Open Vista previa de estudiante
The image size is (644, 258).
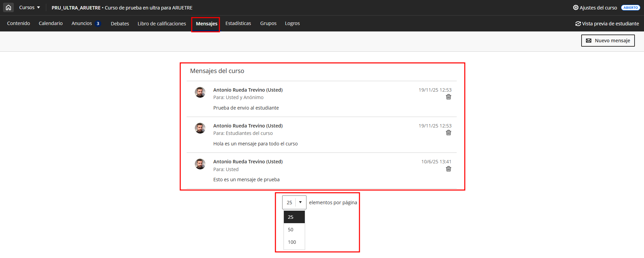click(x=607, y=24)
